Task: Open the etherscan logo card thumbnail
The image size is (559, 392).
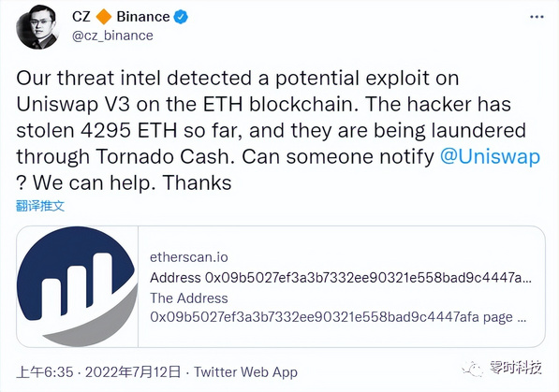Action: coord(78,286)
